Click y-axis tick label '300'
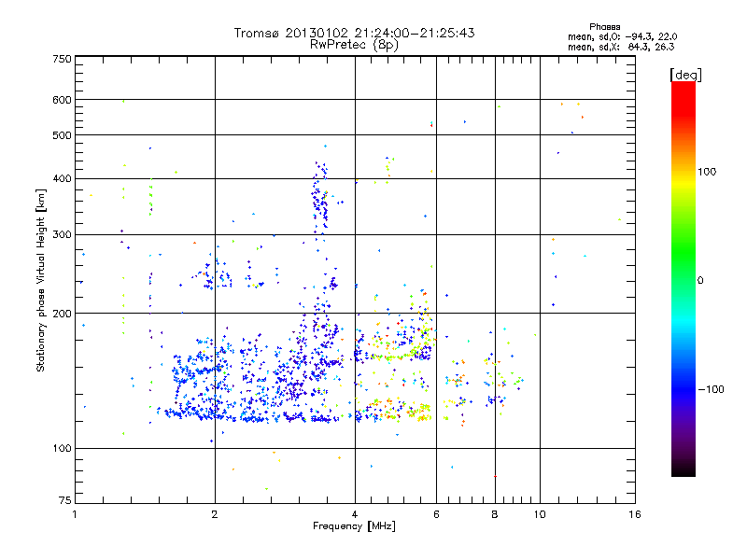This screenshot has height=560, width=747. click(62, 235)
